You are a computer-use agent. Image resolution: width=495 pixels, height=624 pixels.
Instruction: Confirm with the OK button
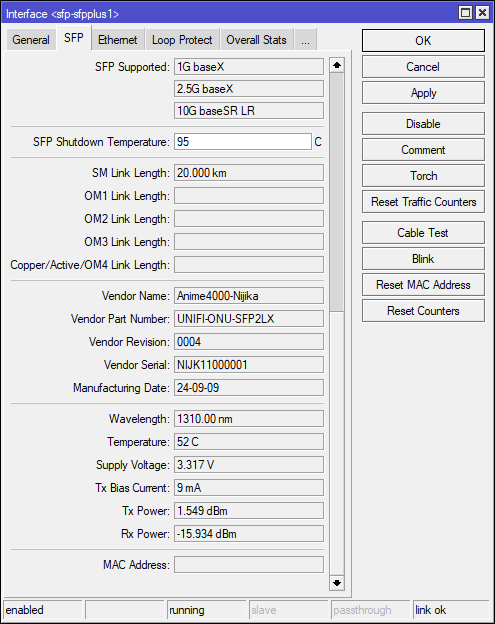[x=423, y=41]
